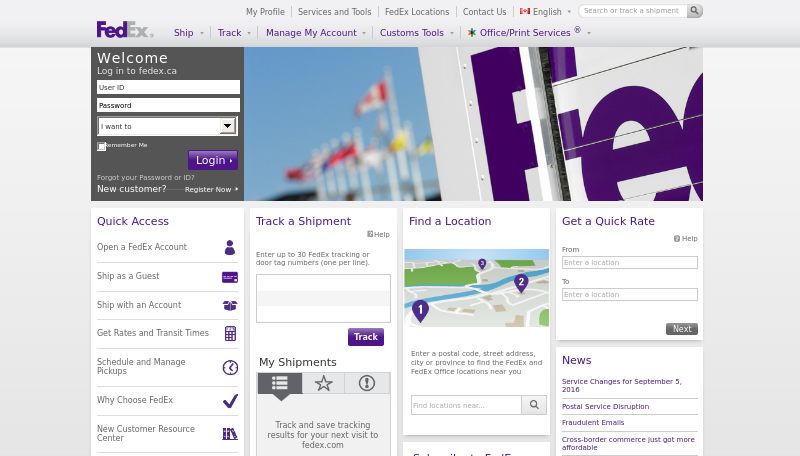
Task: Open Office/Print Services menu
Action: click(x=525, y=33)
